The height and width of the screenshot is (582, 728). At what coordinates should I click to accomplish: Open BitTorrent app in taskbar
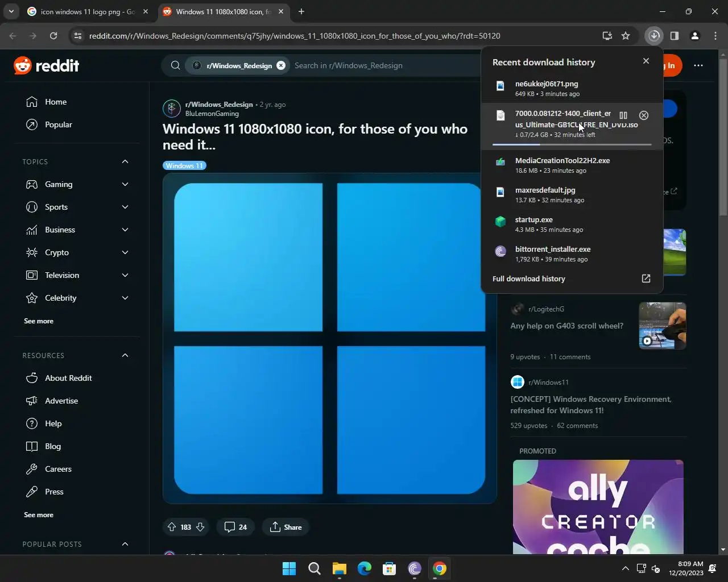point(415,568)
